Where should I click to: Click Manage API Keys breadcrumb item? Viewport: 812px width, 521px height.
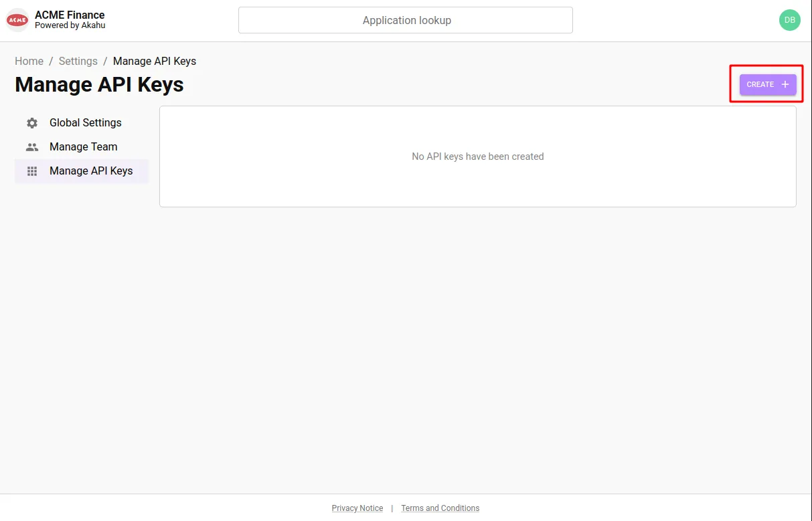pyautogui.click(x=155, y=61)
